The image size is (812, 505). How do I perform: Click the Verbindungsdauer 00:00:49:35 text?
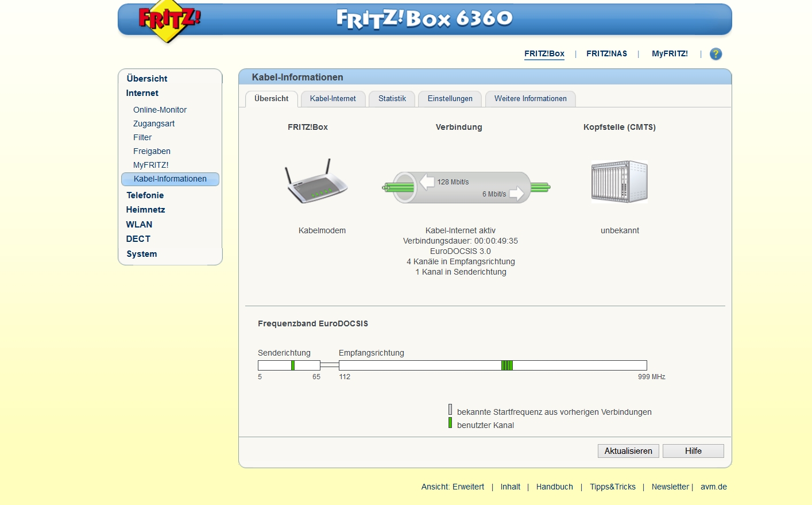(461, 241)
